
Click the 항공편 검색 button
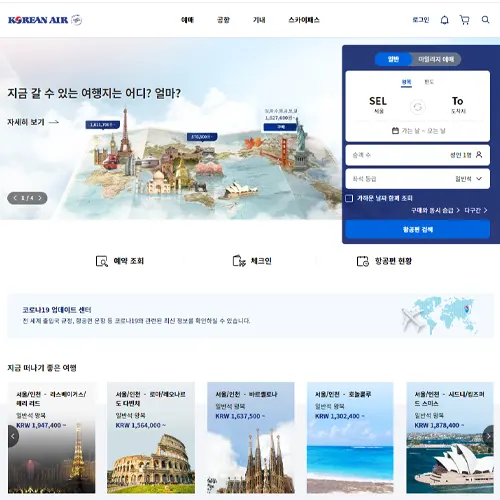[x=418, y=229]
